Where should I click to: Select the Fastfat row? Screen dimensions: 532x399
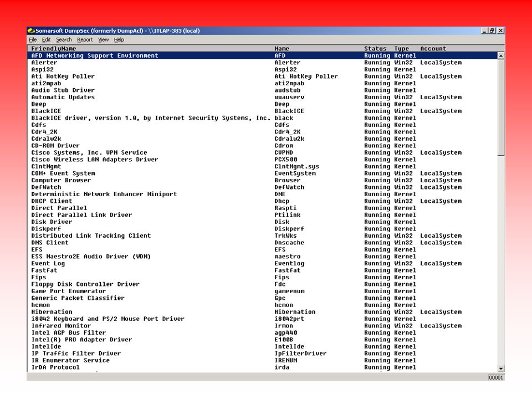pyautogui.click(x=262, y=270)
